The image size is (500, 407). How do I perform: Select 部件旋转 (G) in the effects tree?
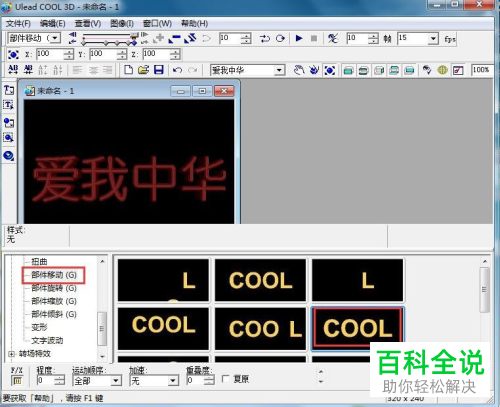point(54,288)
